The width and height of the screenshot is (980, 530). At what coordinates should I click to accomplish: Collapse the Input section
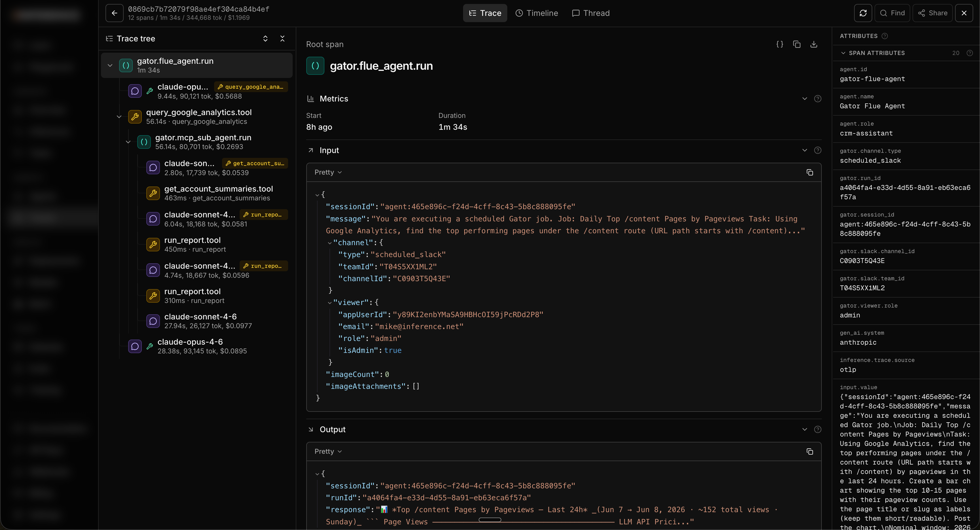[x=805, y=150]
